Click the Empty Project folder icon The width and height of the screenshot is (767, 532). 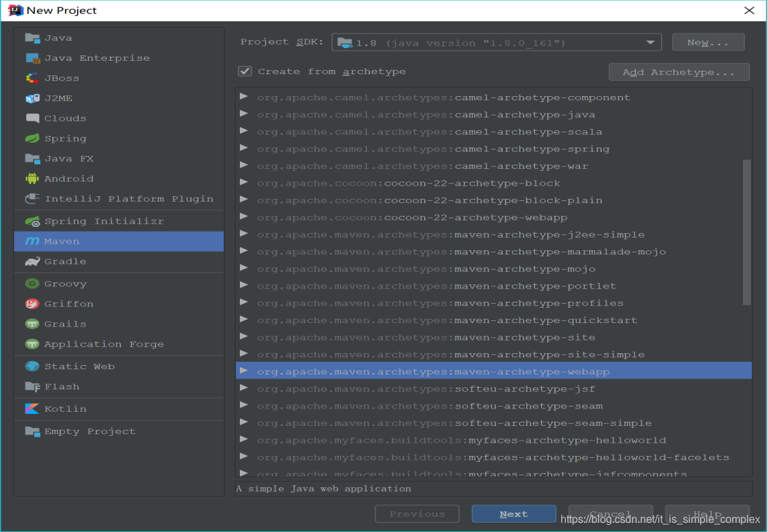click(32, 431)
